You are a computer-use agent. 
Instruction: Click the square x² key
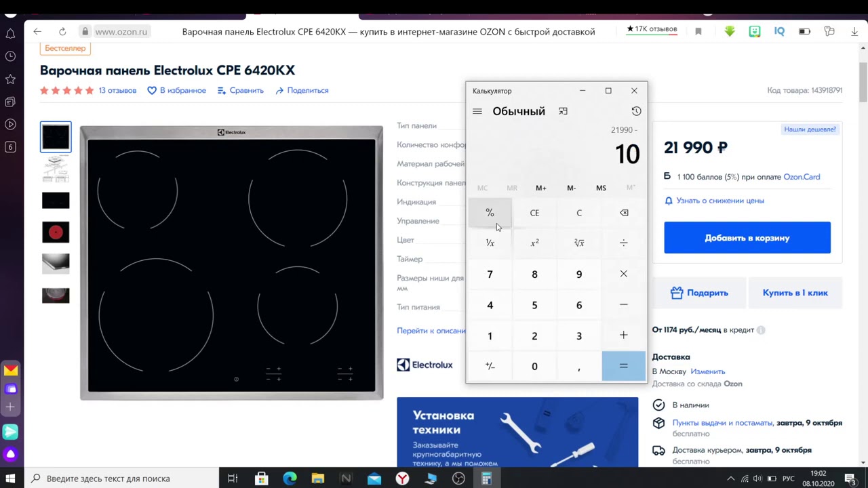pyautogui.click(x=534, y=243)
